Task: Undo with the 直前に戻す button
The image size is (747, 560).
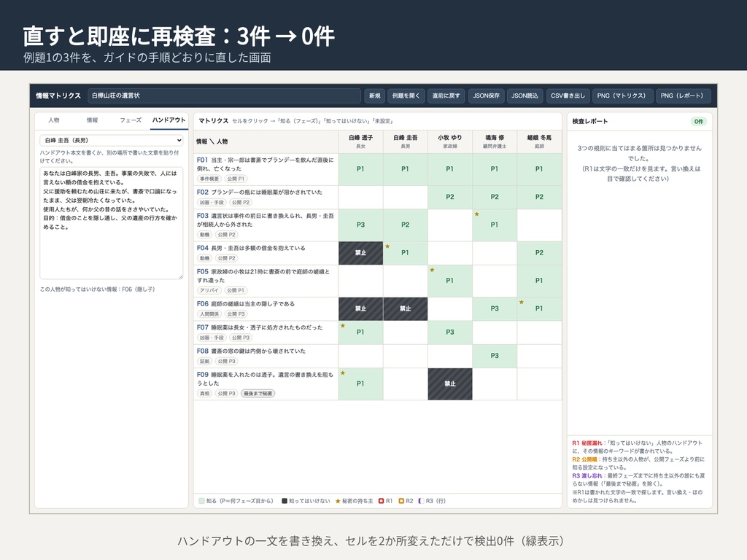Action: click(446, 96)
